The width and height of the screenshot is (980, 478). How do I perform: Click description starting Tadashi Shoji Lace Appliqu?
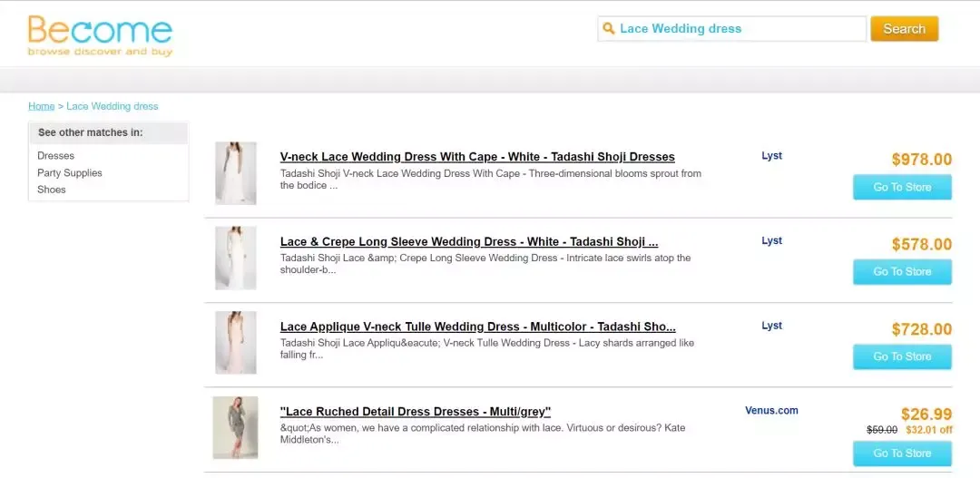pyautogui.click(x=487, y=348)
